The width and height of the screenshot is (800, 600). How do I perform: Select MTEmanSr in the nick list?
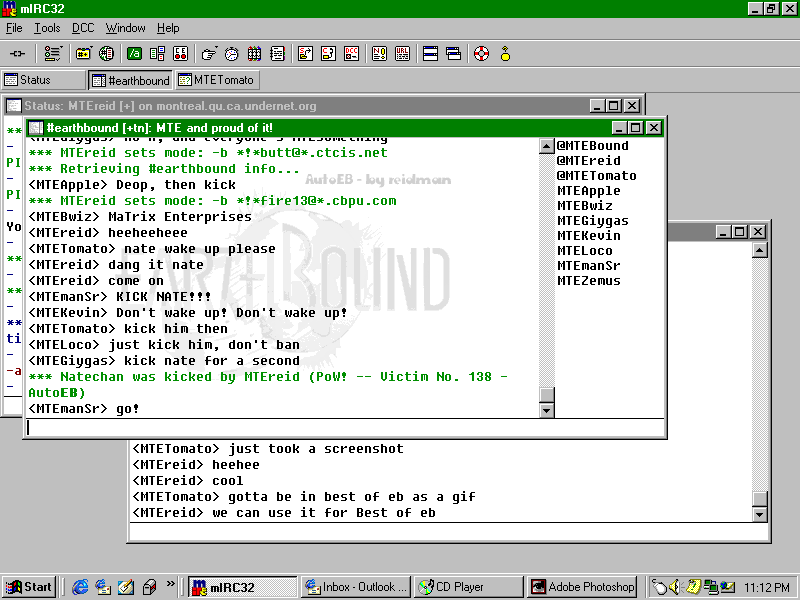pos(588,266)
